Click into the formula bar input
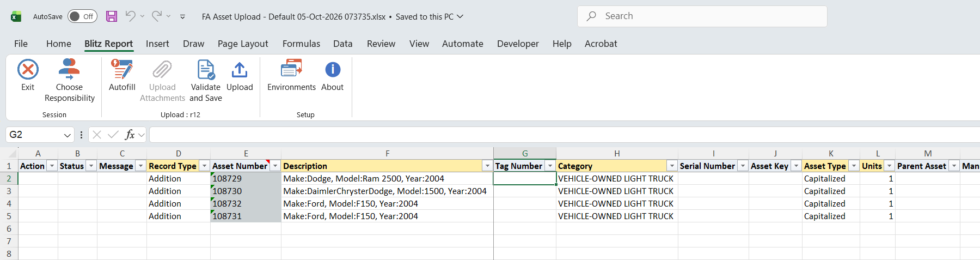Viewport: 980px width, 260px height. tap(565, 135)
